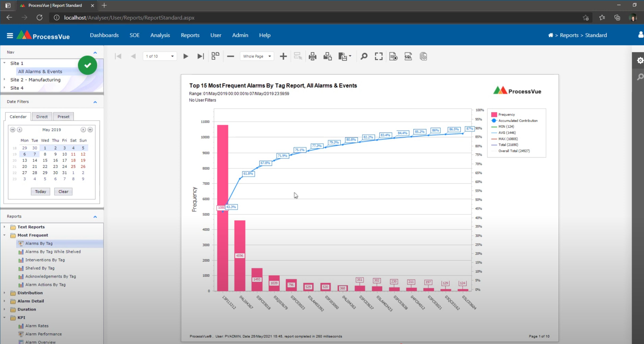Collapse the Reports panel
Image resolution: width=644 pixels, height=344 pixels.
(95, 217)
